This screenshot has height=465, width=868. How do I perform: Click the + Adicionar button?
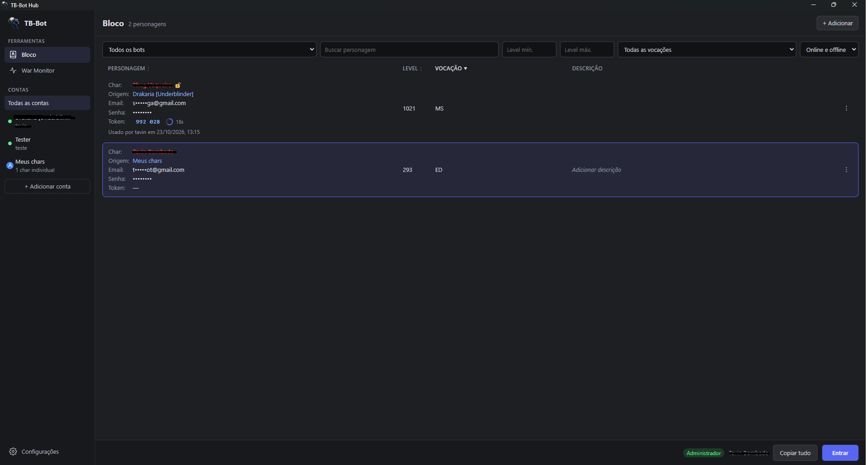837,23
